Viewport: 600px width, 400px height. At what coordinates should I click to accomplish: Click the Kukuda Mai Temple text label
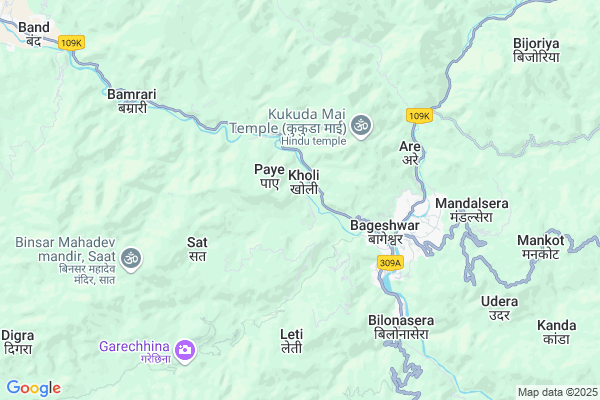coord(288,121)
